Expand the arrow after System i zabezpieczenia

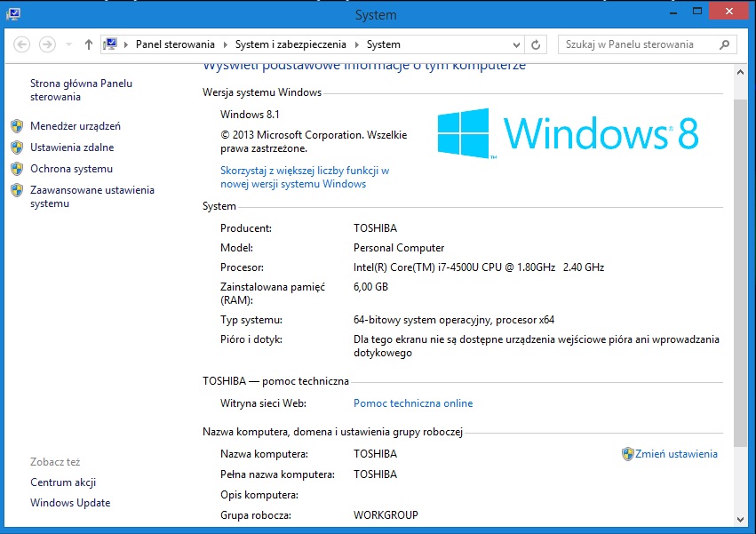click(357, 44)
